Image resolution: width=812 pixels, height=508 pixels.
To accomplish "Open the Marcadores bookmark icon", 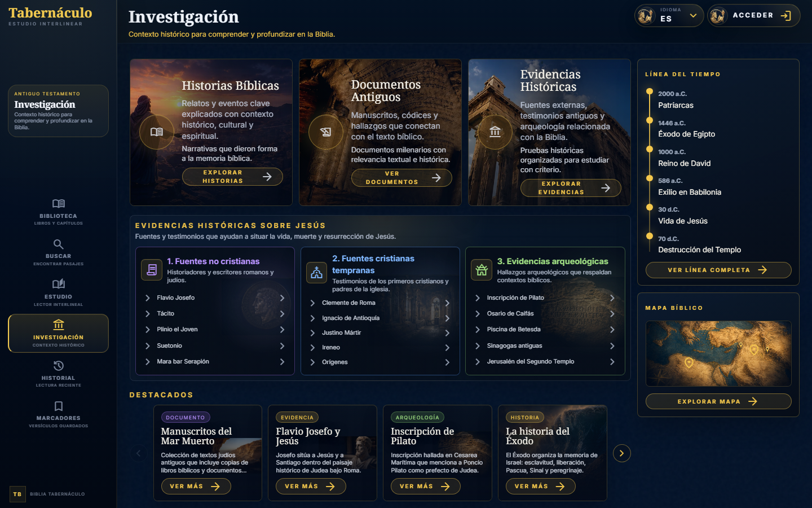I will click(59, 406).
